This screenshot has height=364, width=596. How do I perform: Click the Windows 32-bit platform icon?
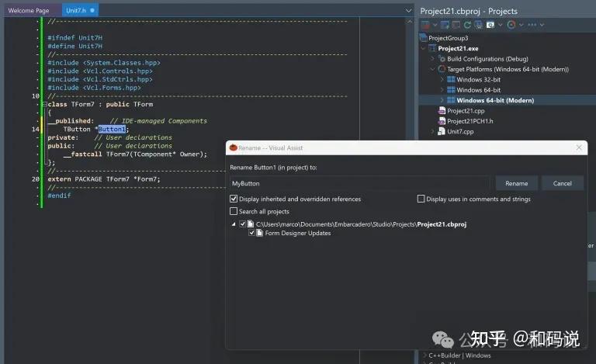[451, 79]
